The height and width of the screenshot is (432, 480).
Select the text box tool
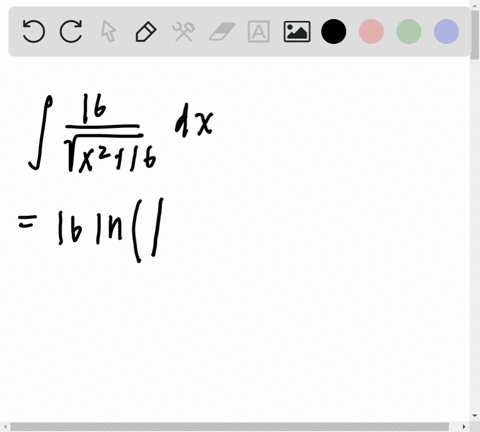tap(259, 32)
